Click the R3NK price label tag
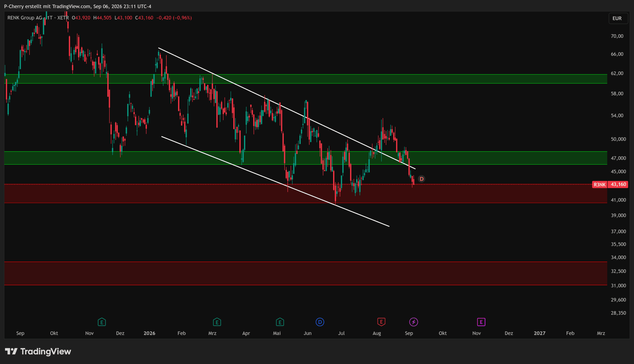Image resolution: width=634 pixels, height=364 pixels. pyautogui.click(x=600, y=184)
